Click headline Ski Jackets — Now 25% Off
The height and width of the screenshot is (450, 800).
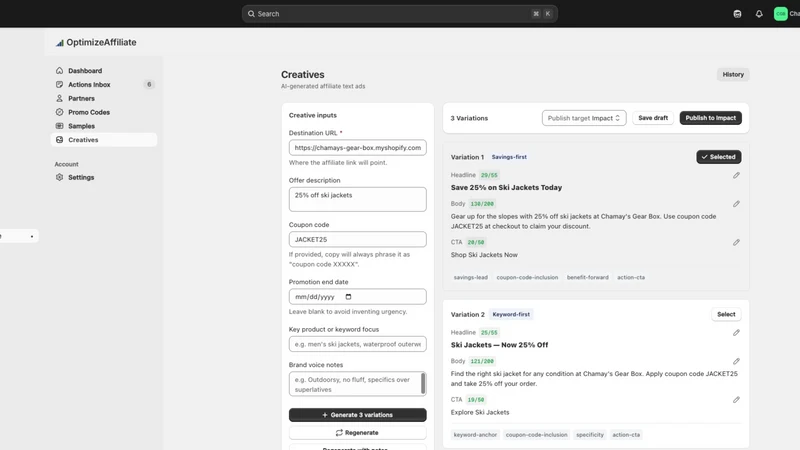coord(499,345)
